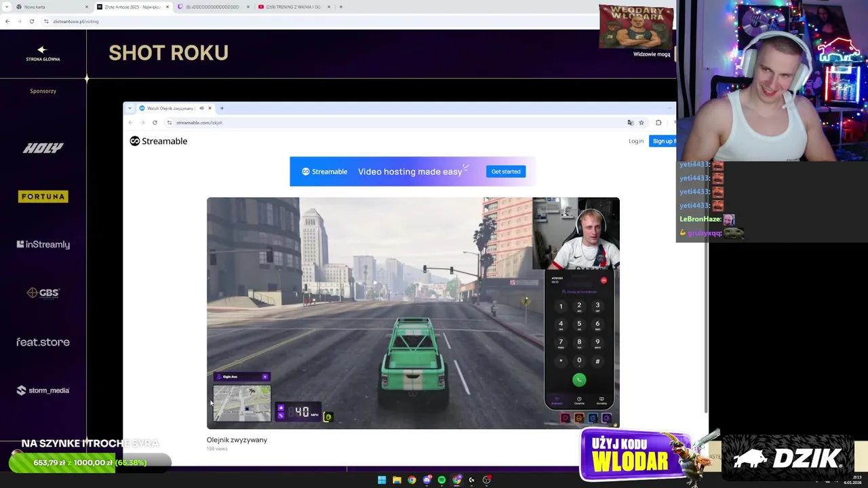The image size is (868, 488).
Task: Close the Nowa karta tab
Action: [87, 7]
